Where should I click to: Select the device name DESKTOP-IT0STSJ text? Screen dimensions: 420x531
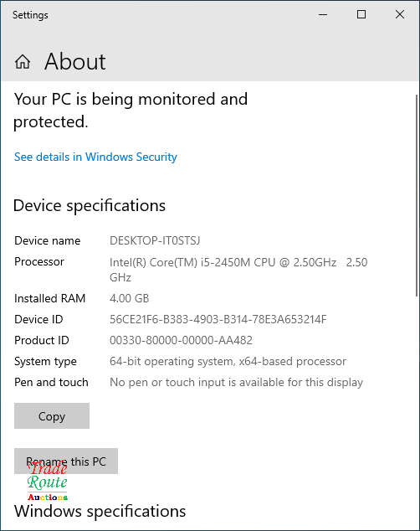point(155,240)
